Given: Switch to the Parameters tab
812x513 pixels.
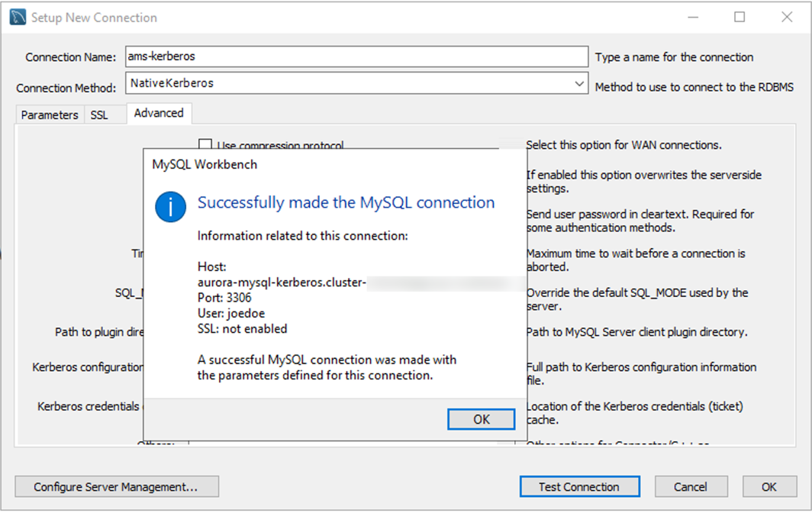Looking at the screenshot, I should click(50, 115).
